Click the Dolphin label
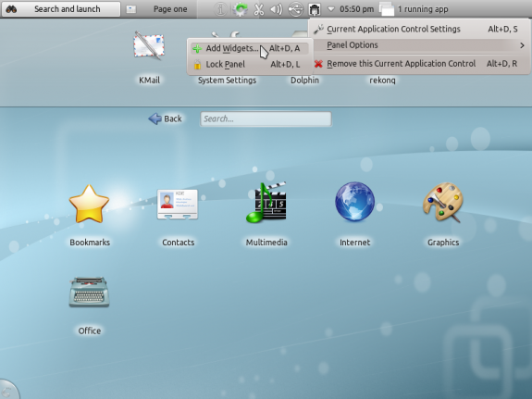The image size is (532, 399). pos(304,81)
